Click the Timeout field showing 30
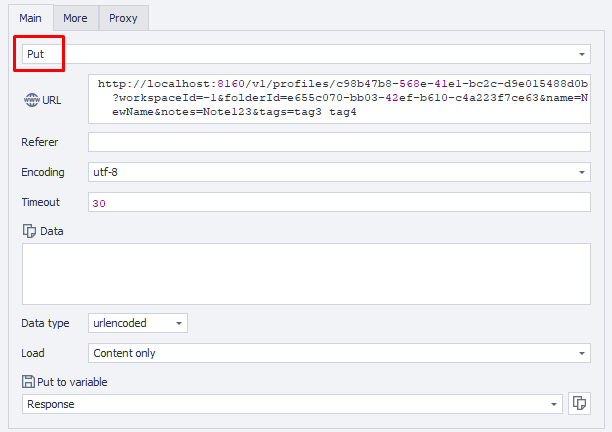 pyautogui.click(x=340, y=203)
